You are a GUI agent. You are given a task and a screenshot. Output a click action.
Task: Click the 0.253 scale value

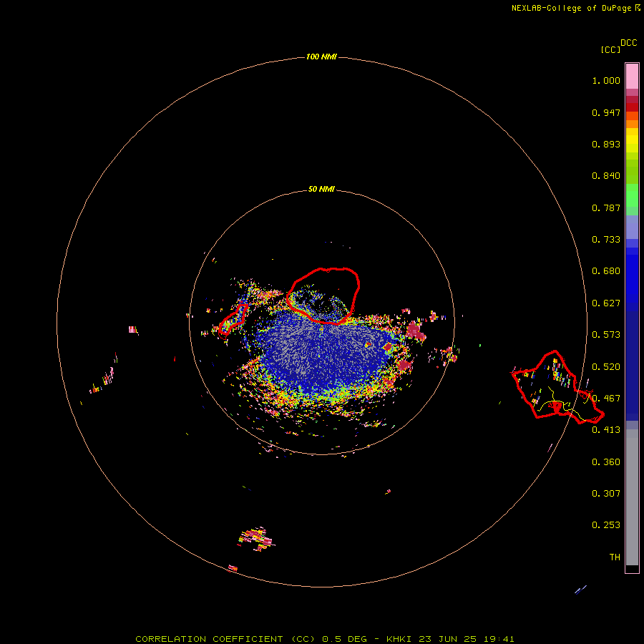point(606,525)
